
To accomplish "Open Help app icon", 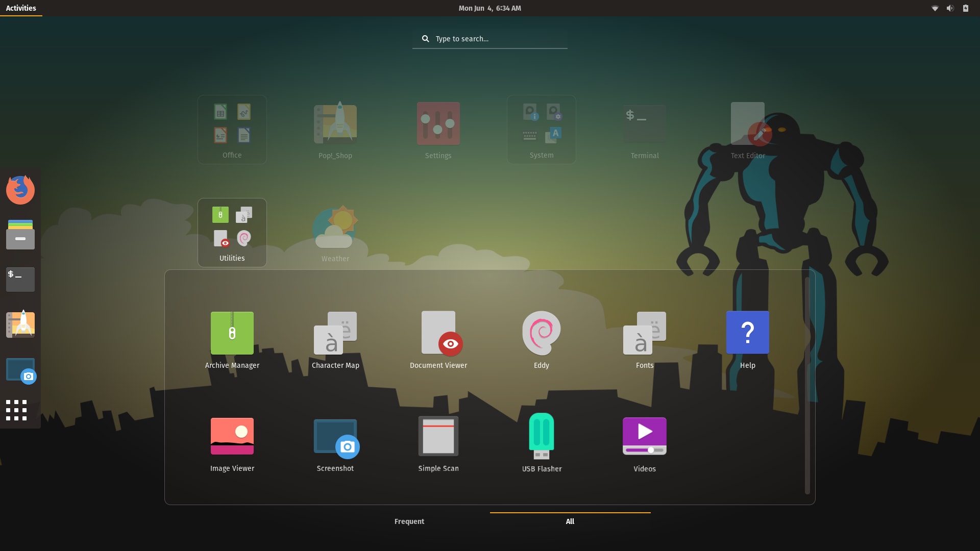I will (747, 333).
